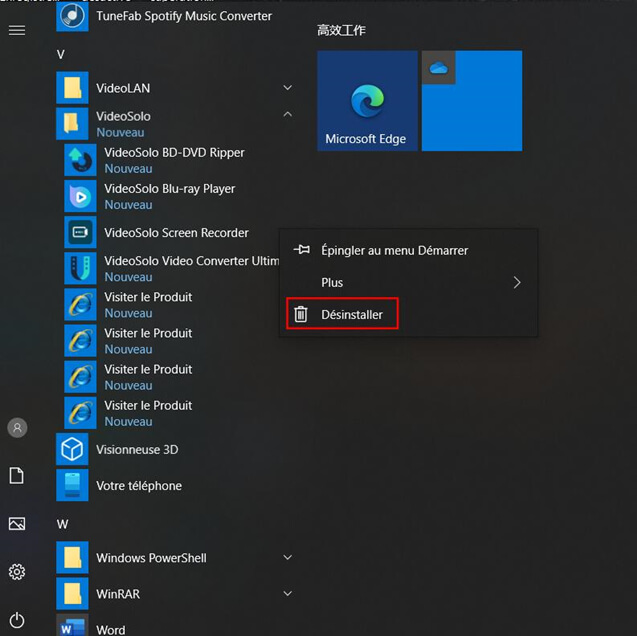Click the VideoSolo folder icon

[72, 123]
